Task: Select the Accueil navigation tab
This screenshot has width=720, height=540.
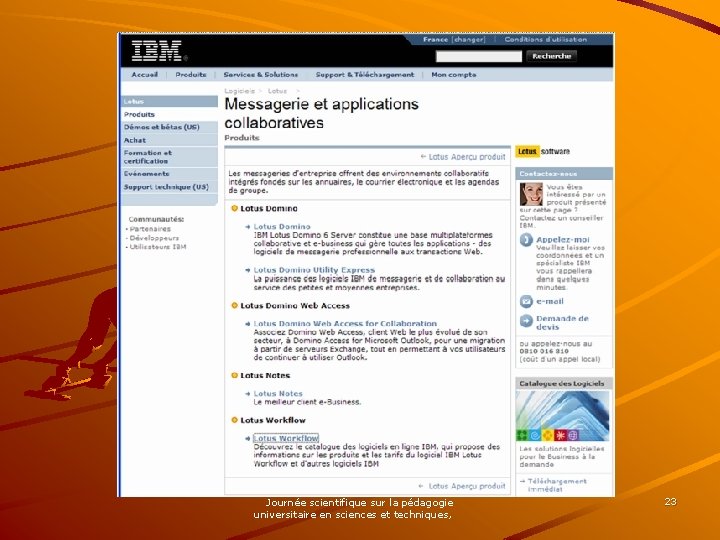Action: [x=145, y=74]
